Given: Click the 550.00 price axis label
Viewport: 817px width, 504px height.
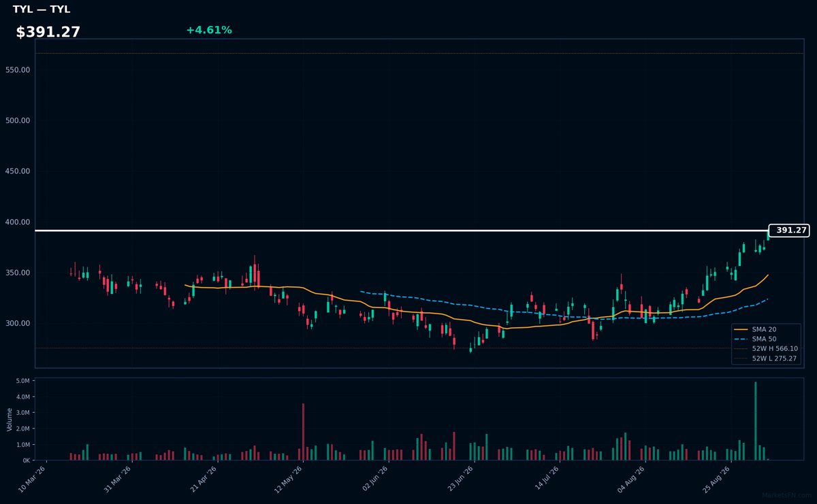Looking at the screenshot, I should click(18, 70).
